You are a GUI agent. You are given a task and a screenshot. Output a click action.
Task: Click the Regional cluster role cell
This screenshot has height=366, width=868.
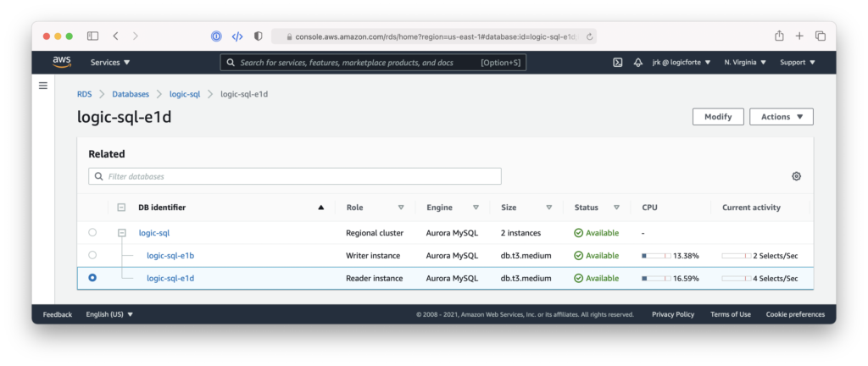(375, 233)
